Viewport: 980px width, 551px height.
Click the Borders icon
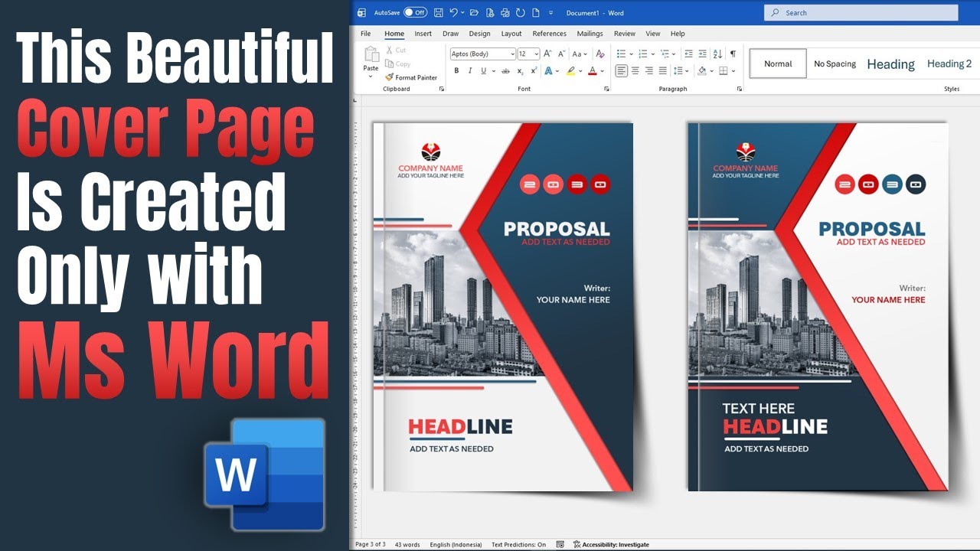[x=723, y=70]
